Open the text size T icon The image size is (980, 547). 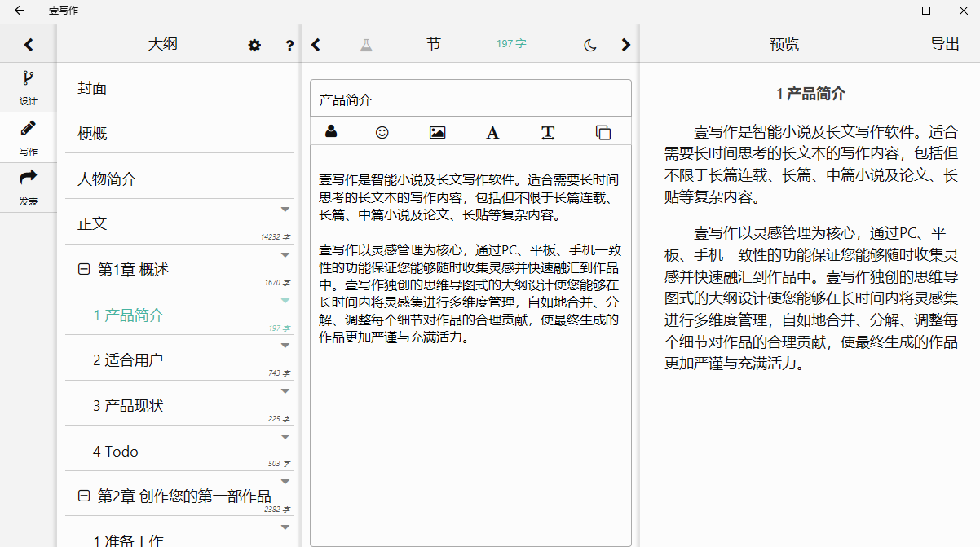coord(548,132)
